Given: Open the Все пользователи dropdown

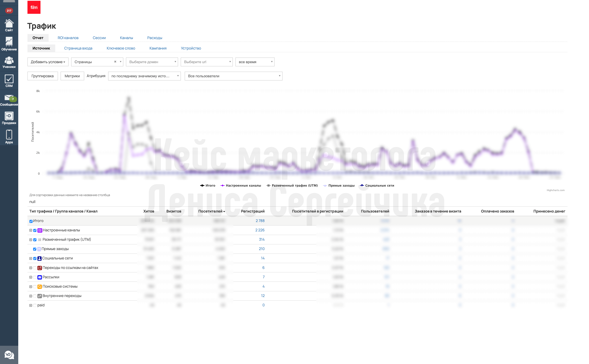Looking at the screenshot, I should pyautogui.click(x=233, y=76).
